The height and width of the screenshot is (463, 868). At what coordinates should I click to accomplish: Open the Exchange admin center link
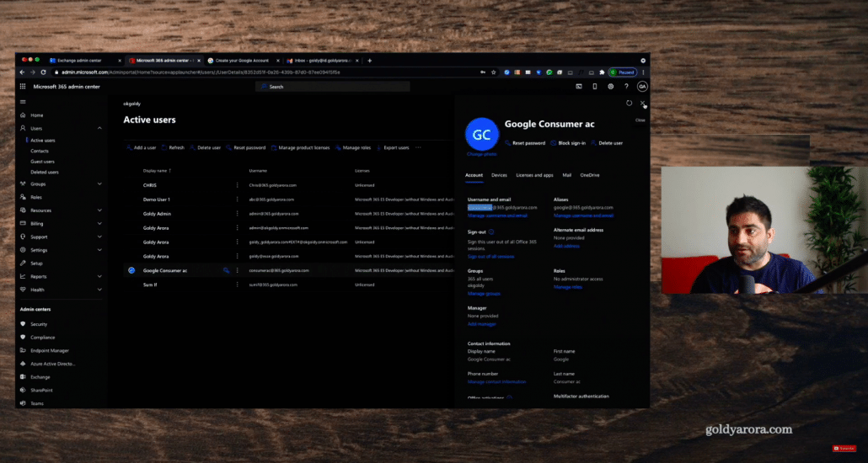pos(40,377)
